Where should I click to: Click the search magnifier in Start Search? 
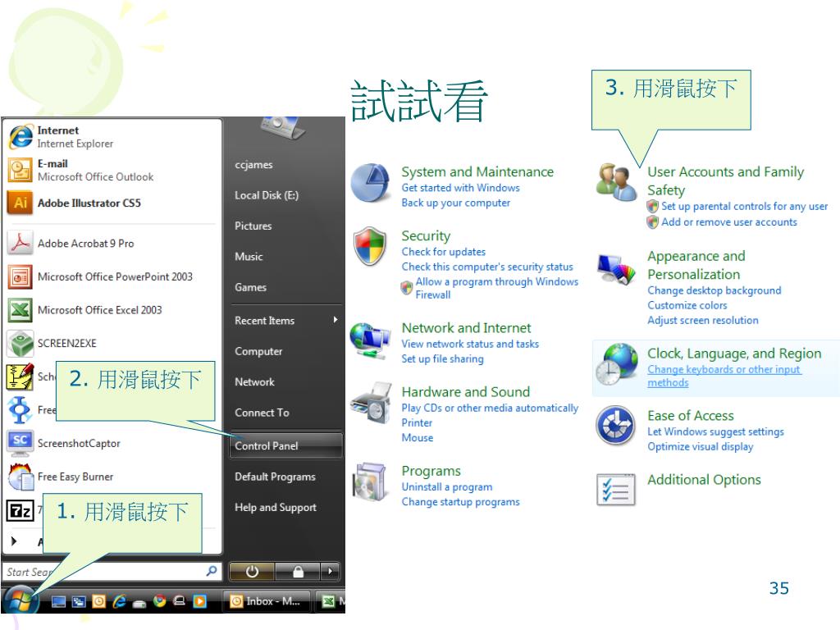tap(212, 571)
